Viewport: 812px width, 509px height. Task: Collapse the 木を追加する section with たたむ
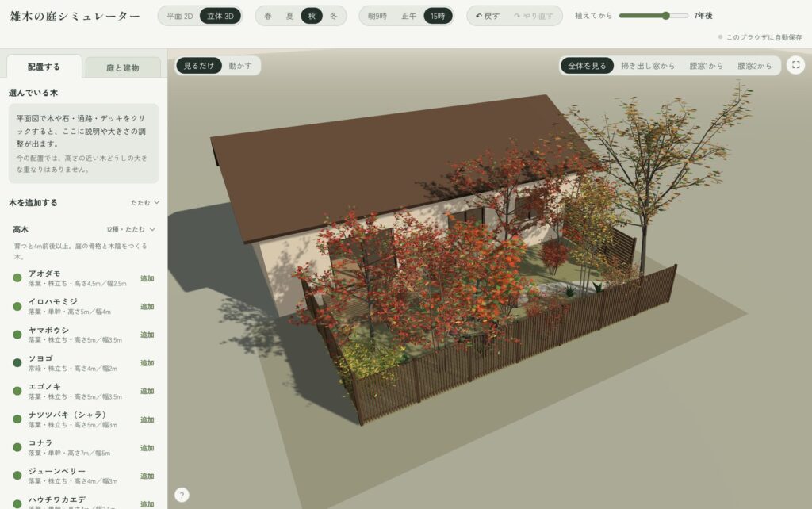click(x=145, y=202)
